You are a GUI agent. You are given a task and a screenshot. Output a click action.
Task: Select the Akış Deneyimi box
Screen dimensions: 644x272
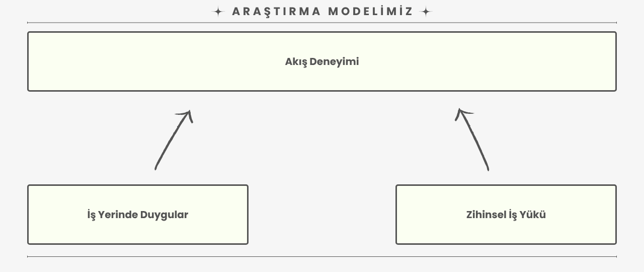(x=322, y=61)
